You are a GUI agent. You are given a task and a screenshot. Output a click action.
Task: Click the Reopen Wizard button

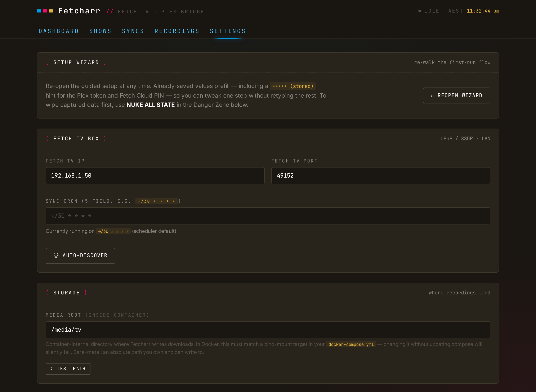[456, 95]
